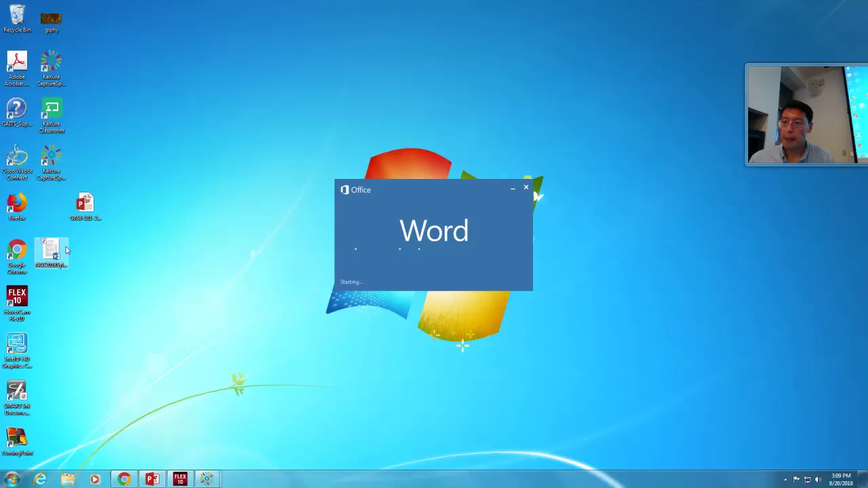Image resolution: width=868 pixels, height=488 pixels.
Task: Launch Firefox from the desktop
Action: (17, 207)
